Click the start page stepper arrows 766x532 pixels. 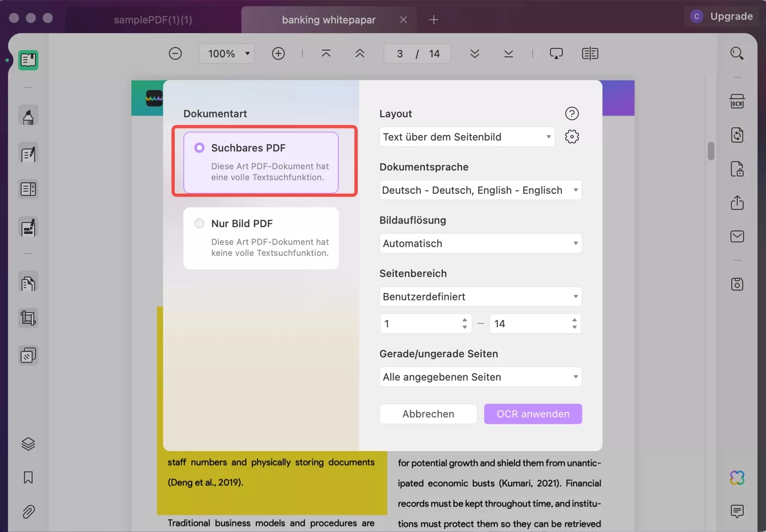(464, 323)
